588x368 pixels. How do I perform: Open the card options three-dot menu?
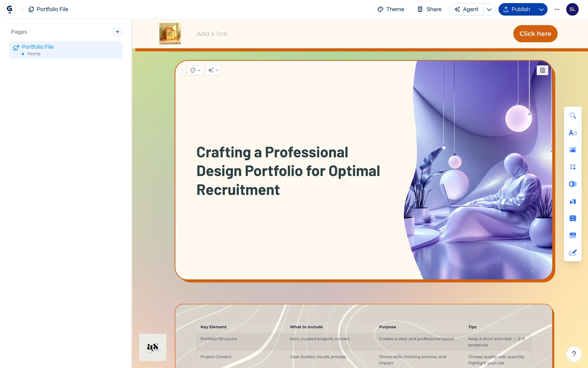182,70
